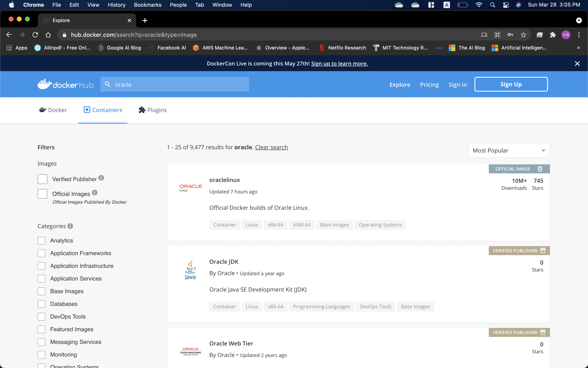588x368 pixels.
Task: Open the History menu in Chrome
Action: pyautogui.click(x=117, y=5)
